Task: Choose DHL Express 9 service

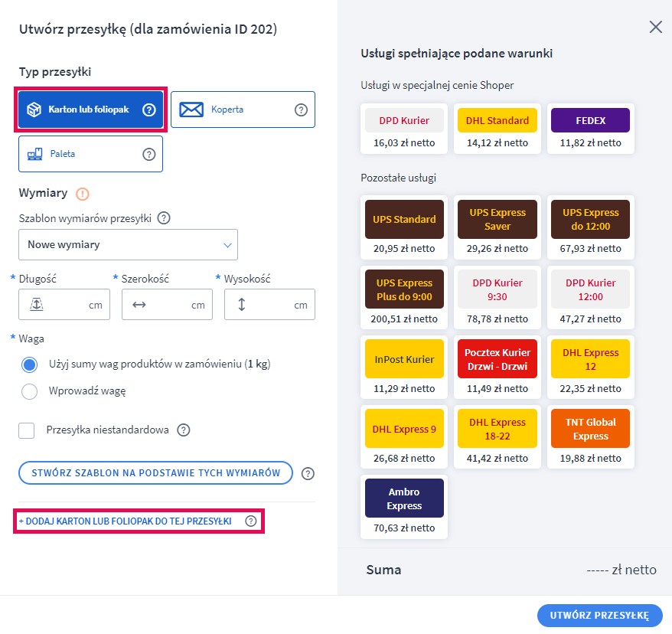Action: (x=404, y=436)
